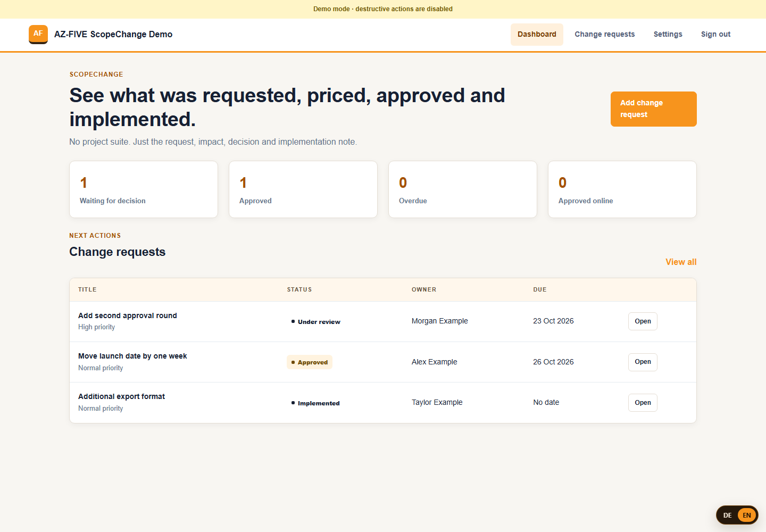This screenshot has height=532, width=766.
Task: Select the Overdue stat card
Action: 463,189
